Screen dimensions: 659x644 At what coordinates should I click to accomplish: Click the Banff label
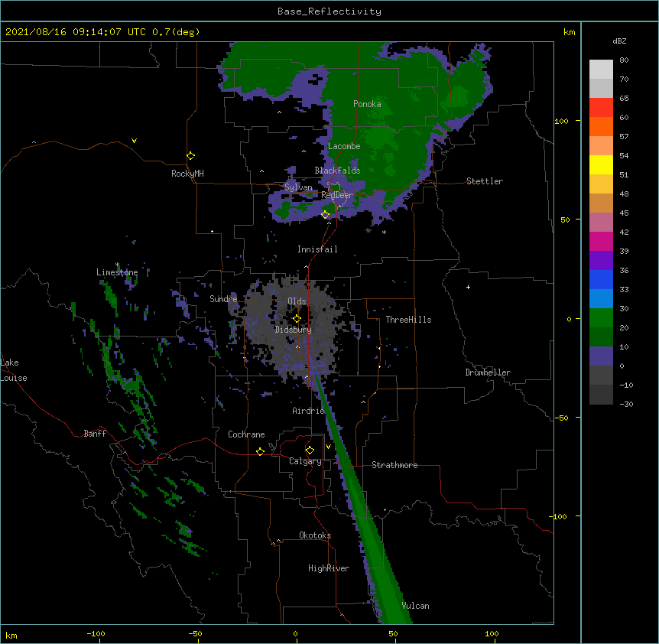[95, 434]
